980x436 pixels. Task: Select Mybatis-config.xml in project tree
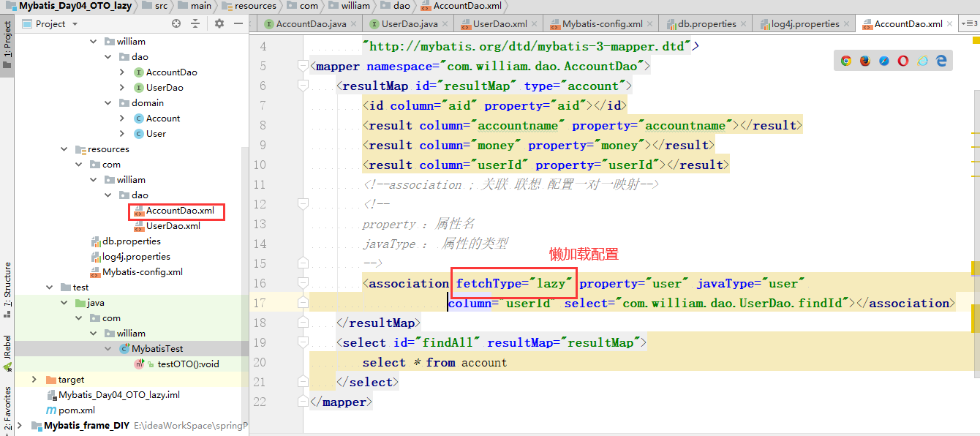coord(136,272)
